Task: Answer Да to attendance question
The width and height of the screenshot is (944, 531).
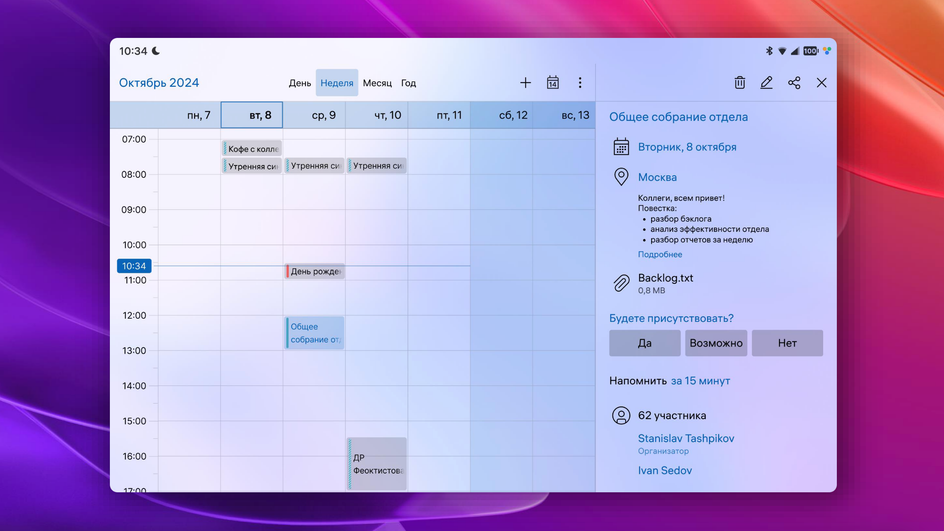Action: 644,343
